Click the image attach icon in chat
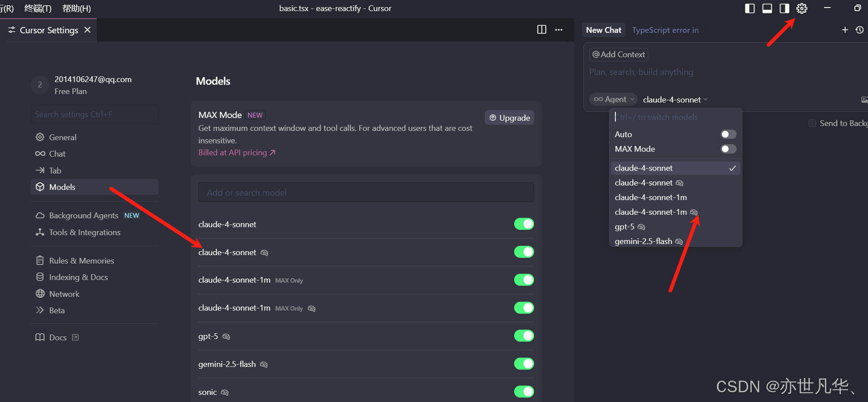This screenshot has width=868, height=402. click(864, 100)
